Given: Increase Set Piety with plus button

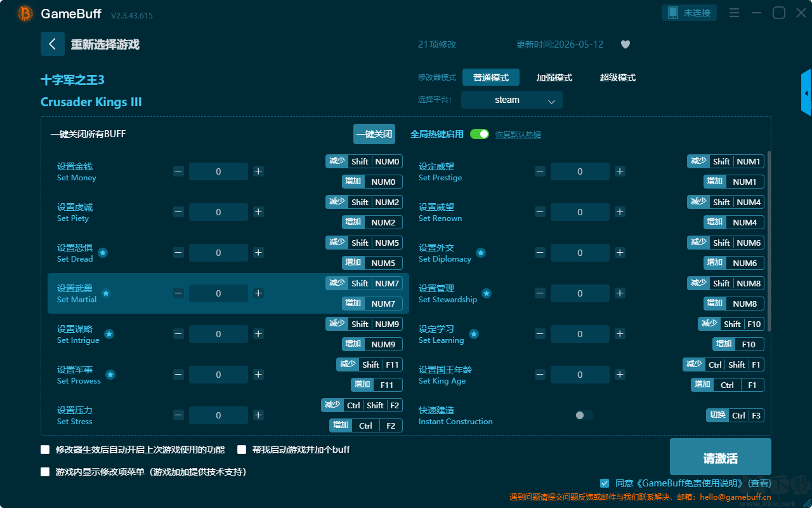Looking at the screenshot, I should pyautogui.click(x=258, y=212).
